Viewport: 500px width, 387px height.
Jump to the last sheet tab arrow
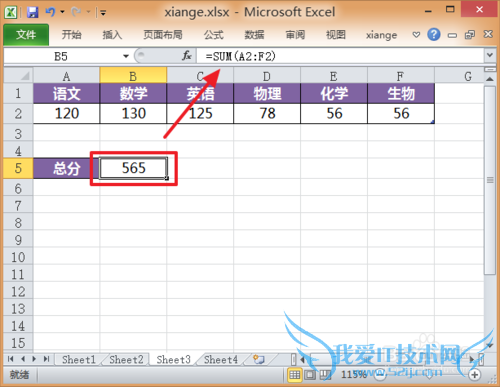click(x=46, y=359)
